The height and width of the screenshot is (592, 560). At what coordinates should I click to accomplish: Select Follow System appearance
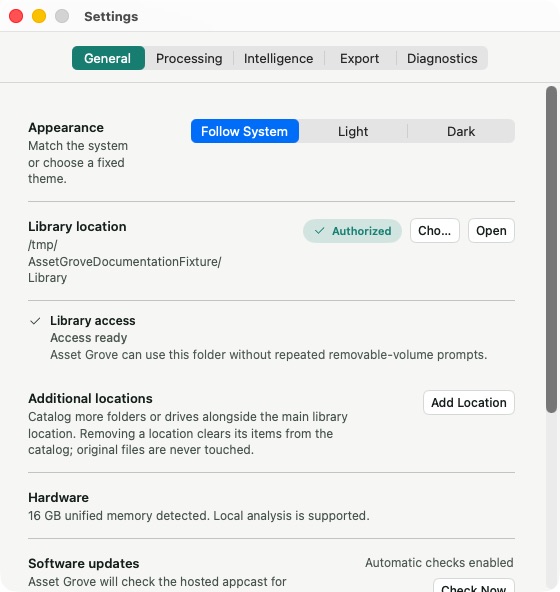pyautogui.click(x=245, y=131)
